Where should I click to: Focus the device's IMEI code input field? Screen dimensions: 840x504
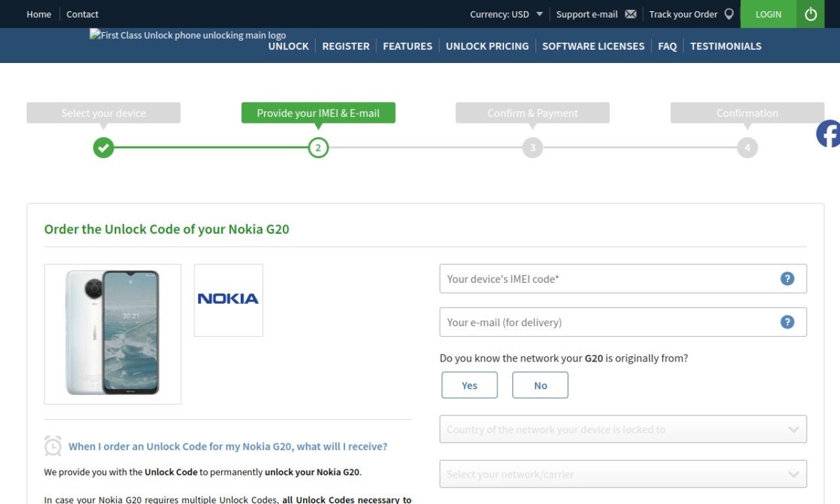623,278
